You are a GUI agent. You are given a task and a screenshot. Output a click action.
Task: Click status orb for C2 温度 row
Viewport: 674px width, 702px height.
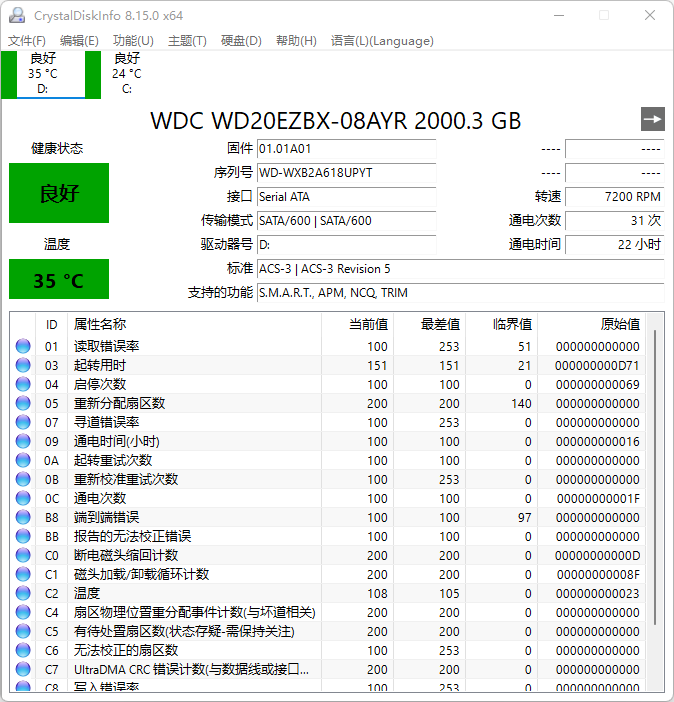tap(23, 594)
